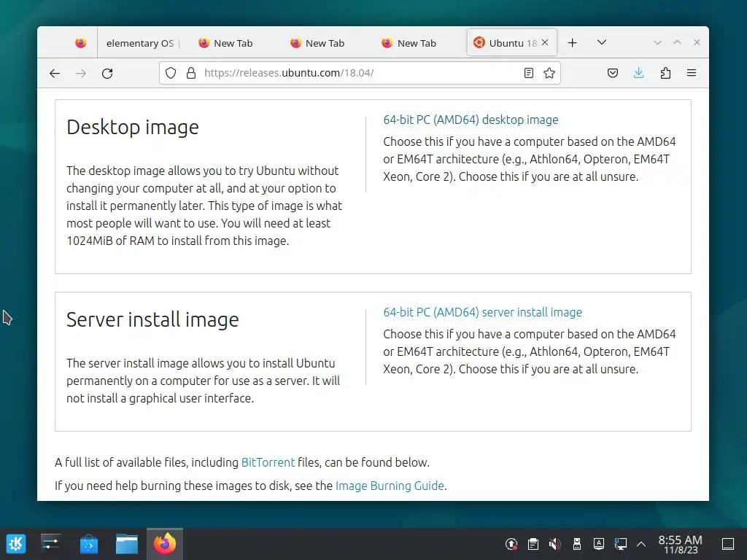
Task: Follow the BitTorrent link
Action: pos(268,462)
